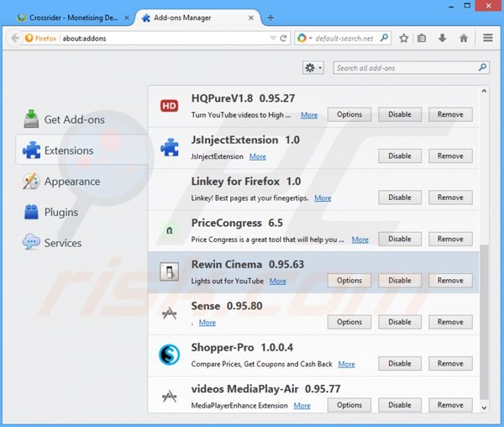Click the back navigation arrow
Screen dimensions: 504x427
[x=14, y=39]
